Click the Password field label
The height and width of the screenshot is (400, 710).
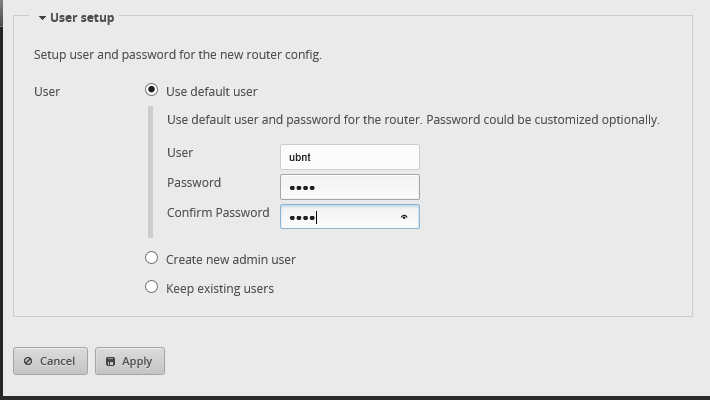click(194, 182)
